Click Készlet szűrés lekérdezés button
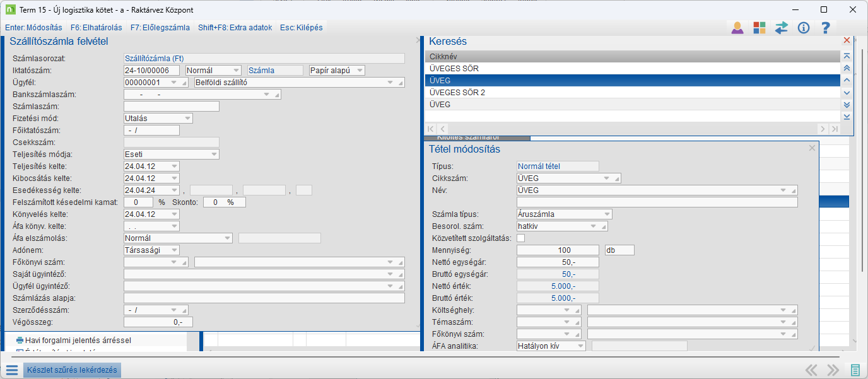This screenshot has width=868, height=379. (x=71, y=370)
